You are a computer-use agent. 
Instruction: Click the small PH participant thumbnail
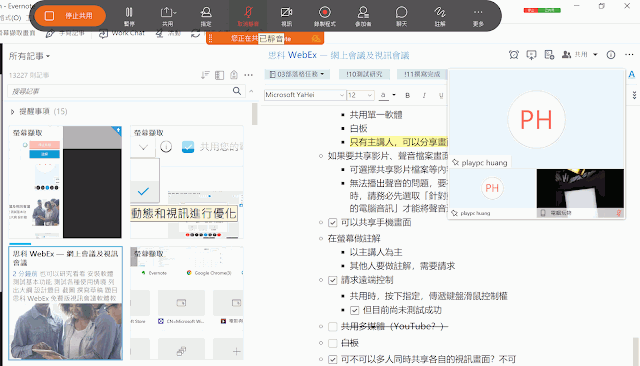tap(492, 193)
